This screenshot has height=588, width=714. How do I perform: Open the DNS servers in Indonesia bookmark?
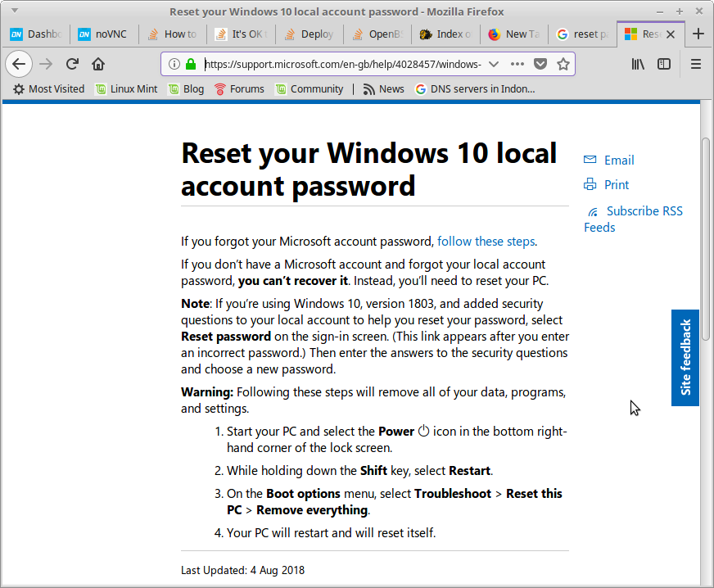click(x=475, y=89)
